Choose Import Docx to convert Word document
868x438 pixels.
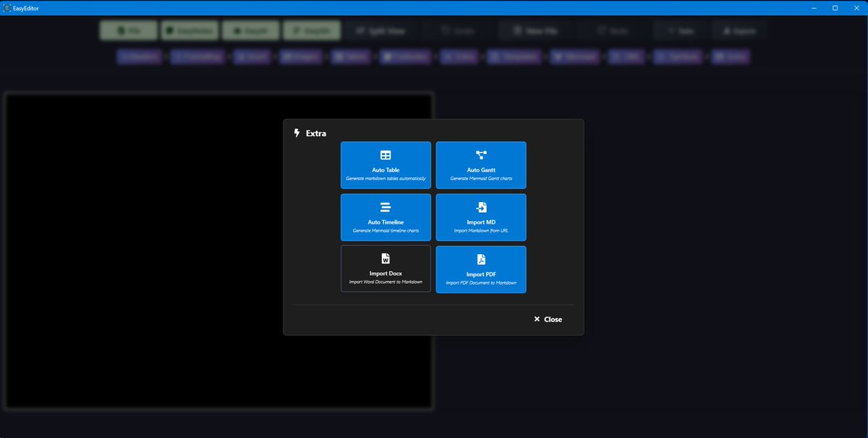tap(386, 269)
